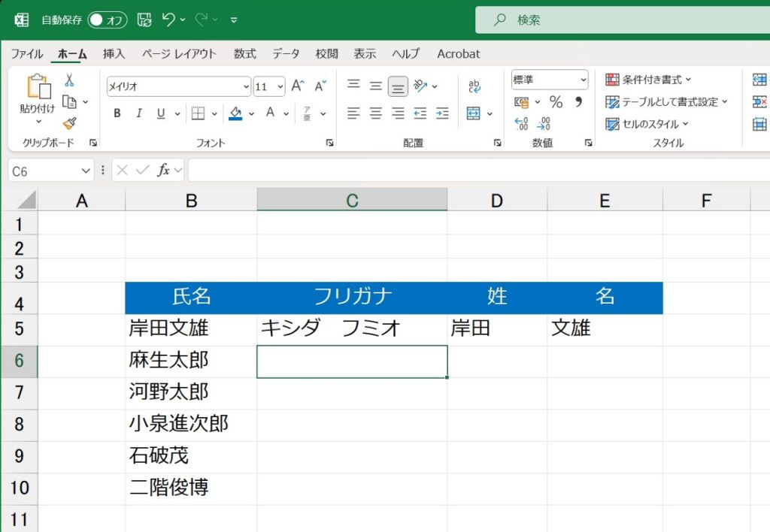The height and width of the screenshot is (532, 770).
Task: Select the underline icon
Action: [x=159, y=113]
